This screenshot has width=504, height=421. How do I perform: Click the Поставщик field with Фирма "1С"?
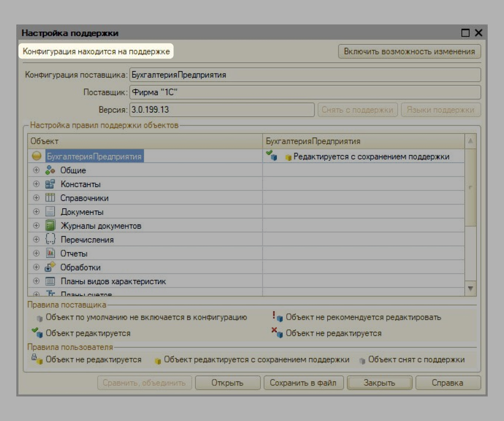[305, 92]
